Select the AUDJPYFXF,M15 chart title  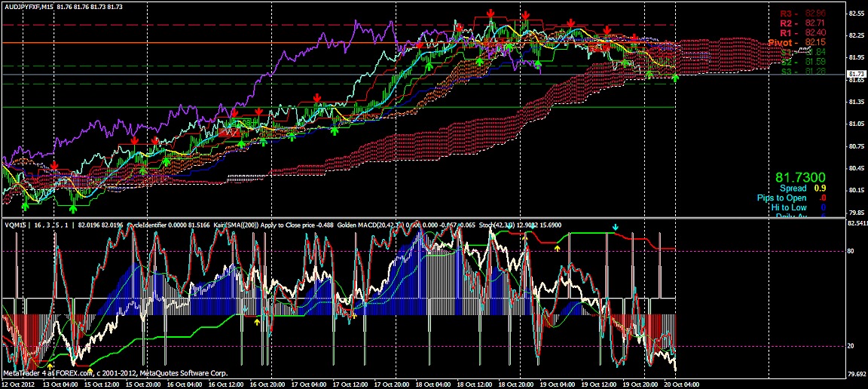pyautogui.click(x=30, y=5)
